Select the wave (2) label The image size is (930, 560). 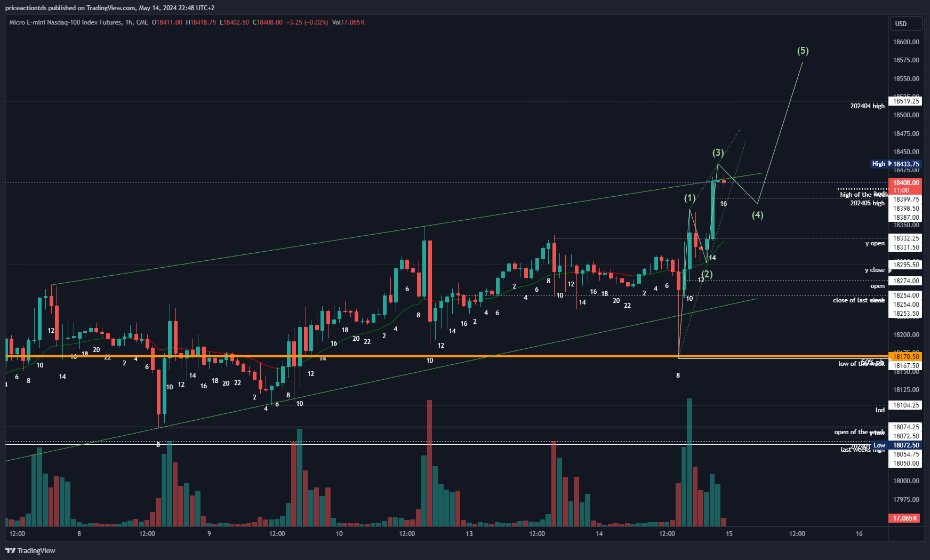point(707,274)
